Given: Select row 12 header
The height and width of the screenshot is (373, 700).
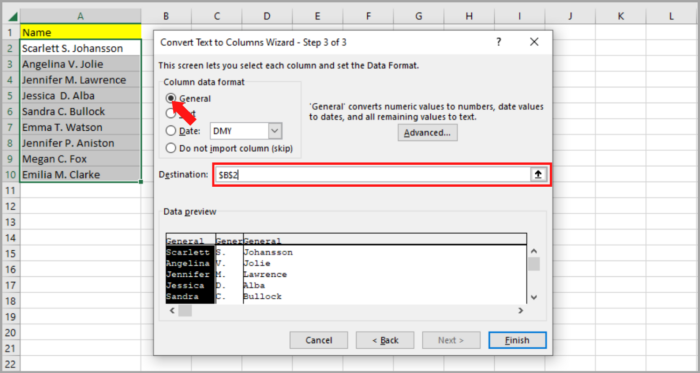Looking at the screenshot, I should tap(10, 207).
